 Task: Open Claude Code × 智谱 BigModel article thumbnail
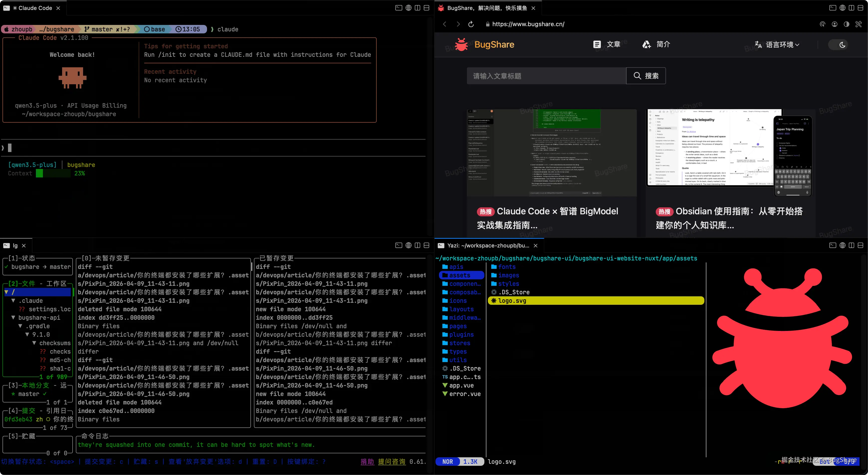(551, 153)
